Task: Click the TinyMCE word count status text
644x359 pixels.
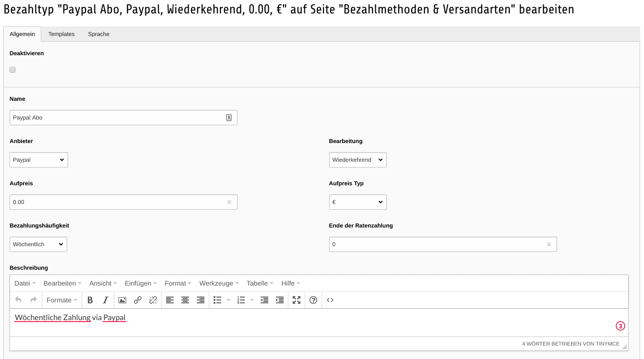Action: tap(571, 344)
